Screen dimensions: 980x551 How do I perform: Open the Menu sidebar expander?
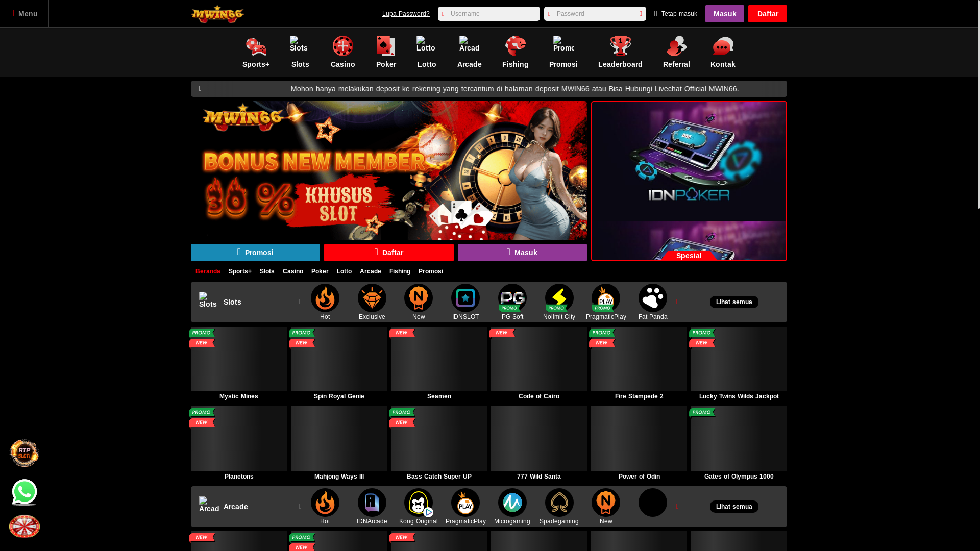click(24, 14)
